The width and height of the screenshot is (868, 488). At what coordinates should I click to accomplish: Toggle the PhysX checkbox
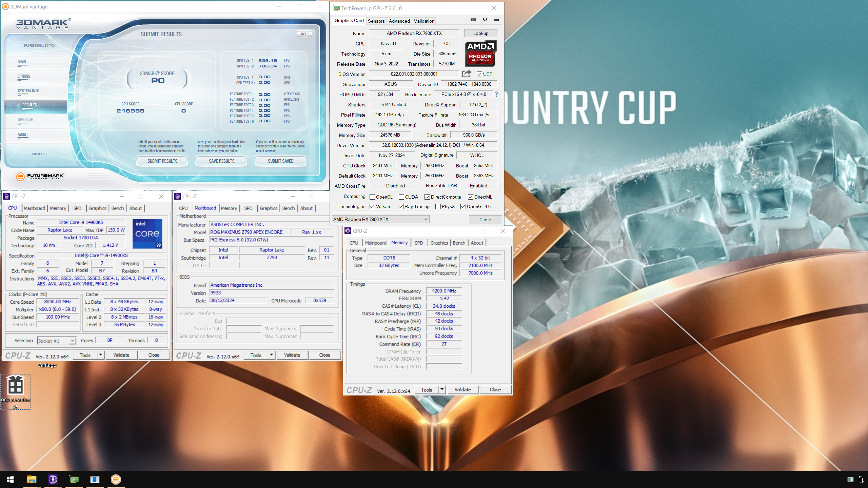[x=438, y=206]
